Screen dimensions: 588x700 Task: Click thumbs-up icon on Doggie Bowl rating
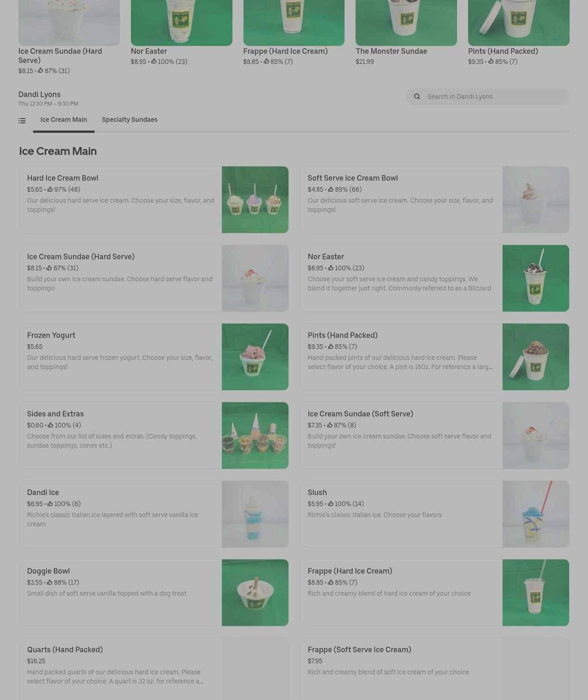coord(50,582)
